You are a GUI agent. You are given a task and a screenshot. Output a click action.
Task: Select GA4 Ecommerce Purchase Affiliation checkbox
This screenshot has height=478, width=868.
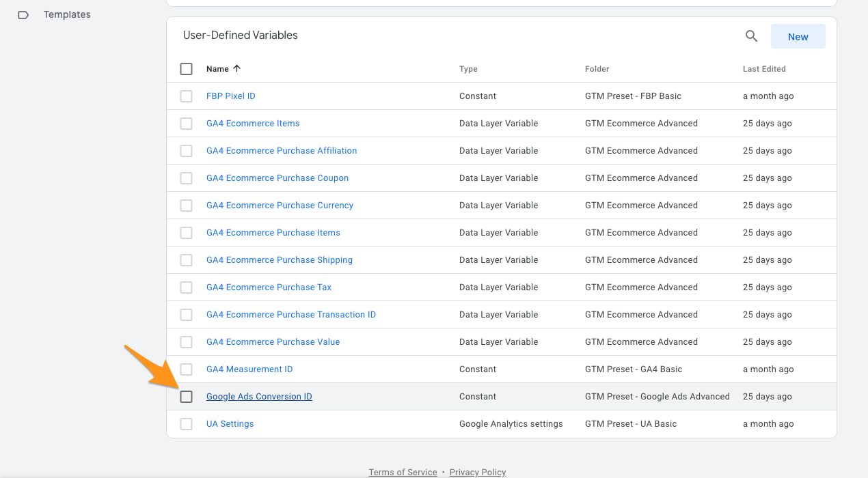point(187,151)
